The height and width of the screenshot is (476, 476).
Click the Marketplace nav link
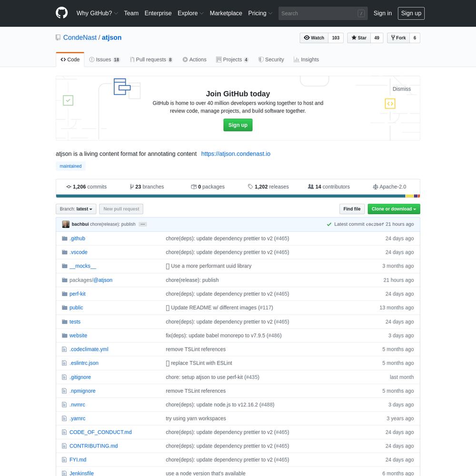[226, 13]
